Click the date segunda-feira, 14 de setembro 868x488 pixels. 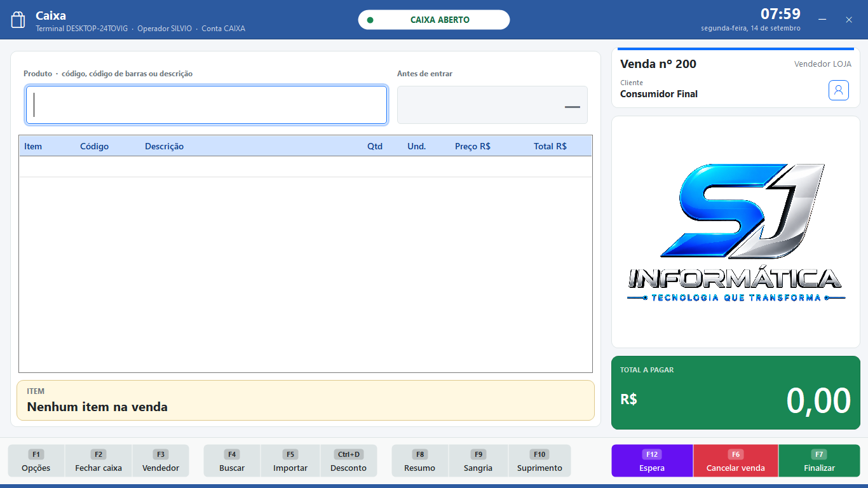(751, 28)
